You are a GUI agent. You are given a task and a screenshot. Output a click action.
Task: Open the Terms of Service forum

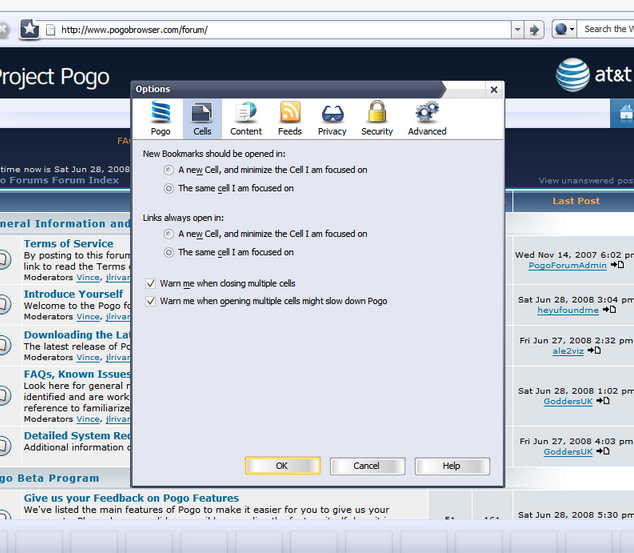coord(68,244)
